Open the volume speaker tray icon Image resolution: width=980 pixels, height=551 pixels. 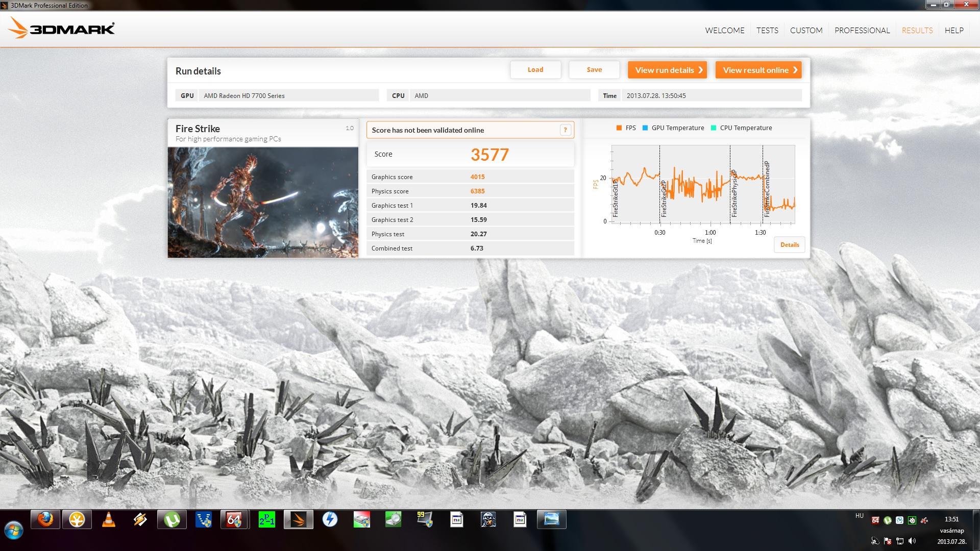click(x=912, y=541)
